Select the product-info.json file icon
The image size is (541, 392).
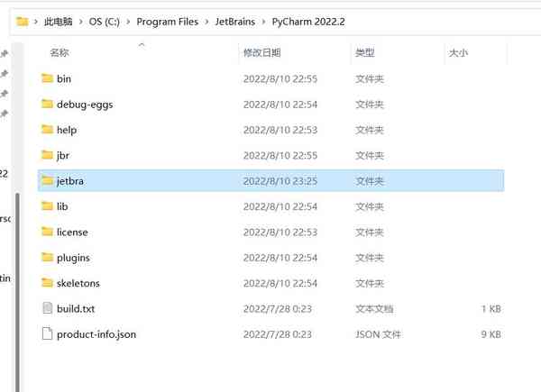47,333
